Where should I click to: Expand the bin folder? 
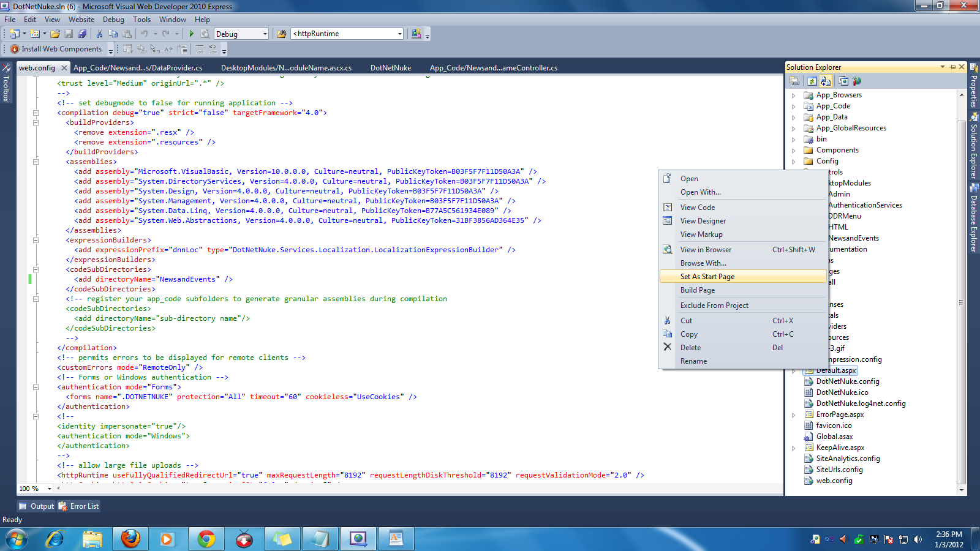[x=794, y=140]
